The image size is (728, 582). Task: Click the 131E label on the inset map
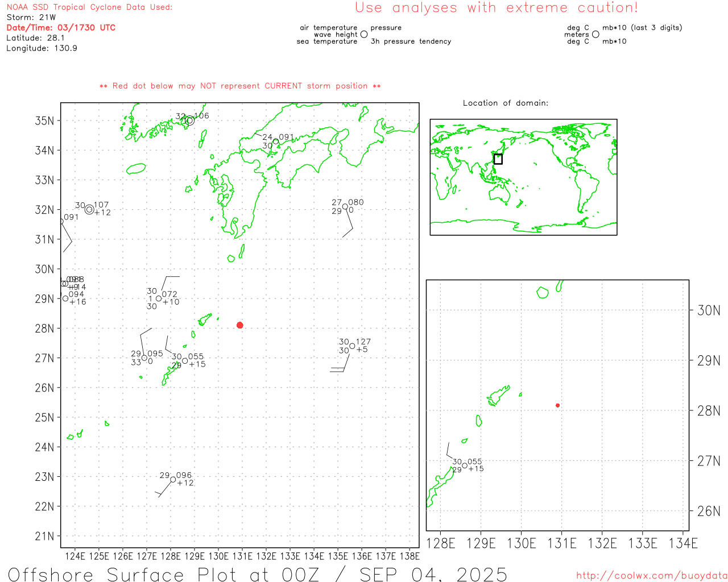coord(562,543)
